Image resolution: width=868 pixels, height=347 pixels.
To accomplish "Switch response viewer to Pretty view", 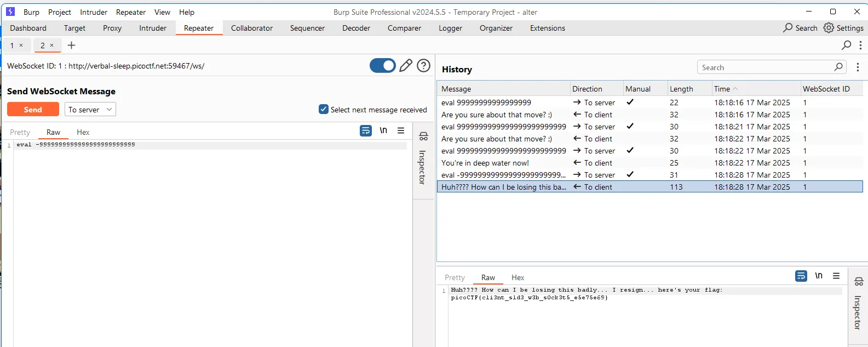I will 455,277.
